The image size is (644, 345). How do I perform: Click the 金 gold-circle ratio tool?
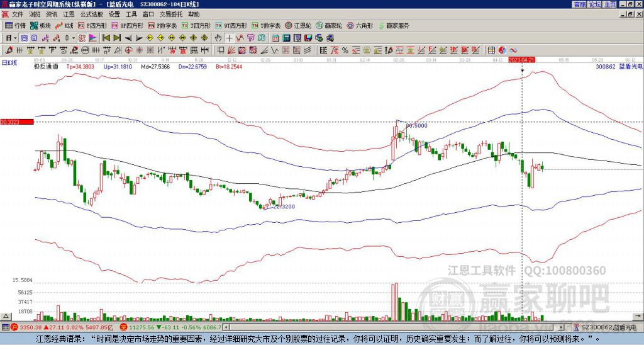tap(366, 50)
